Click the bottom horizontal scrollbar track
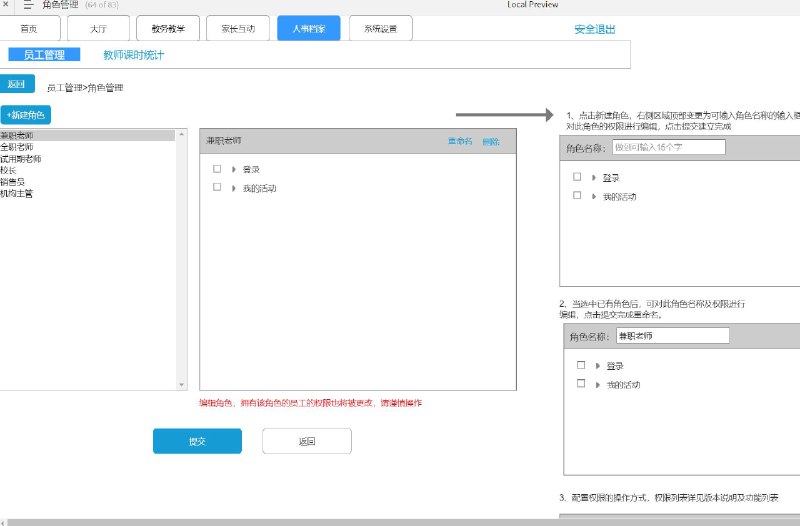This screenshot has width=800, height=526. (x=404, y=522)
